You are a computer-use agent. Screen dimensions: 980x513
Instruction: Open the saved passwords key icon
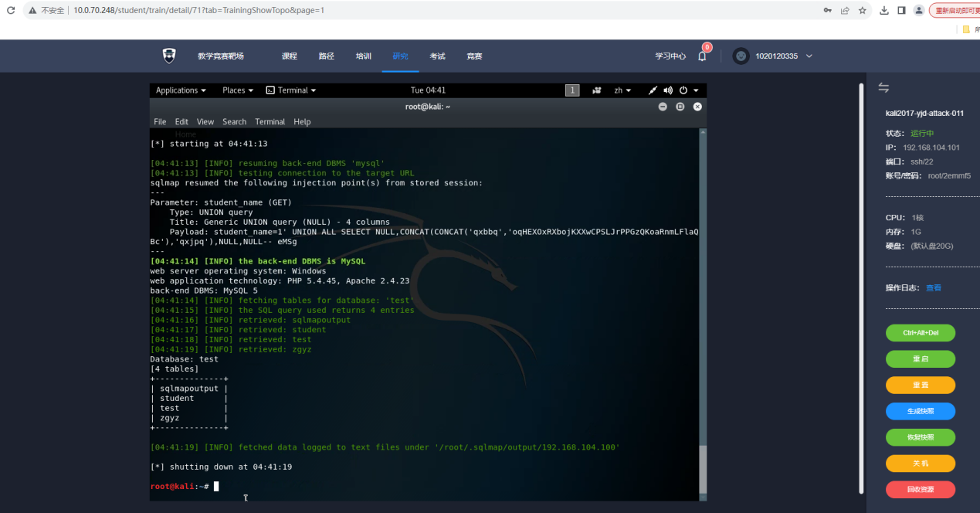[x=828, y=10]
